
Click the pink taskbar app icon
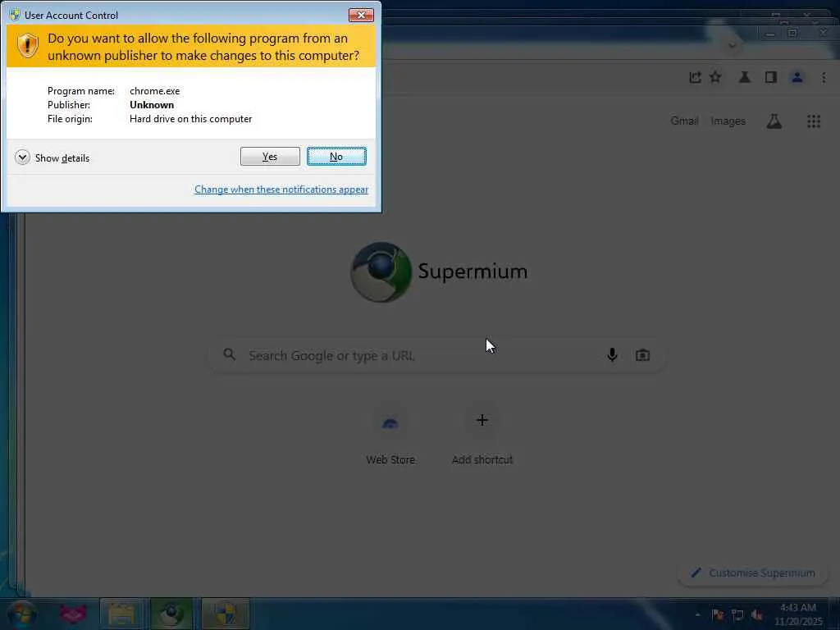73,614
